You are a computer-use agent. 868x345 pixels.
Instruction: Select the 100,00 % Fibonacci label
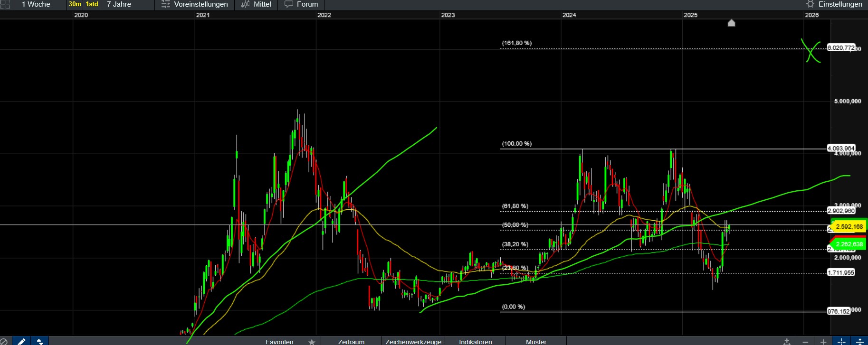517,144
